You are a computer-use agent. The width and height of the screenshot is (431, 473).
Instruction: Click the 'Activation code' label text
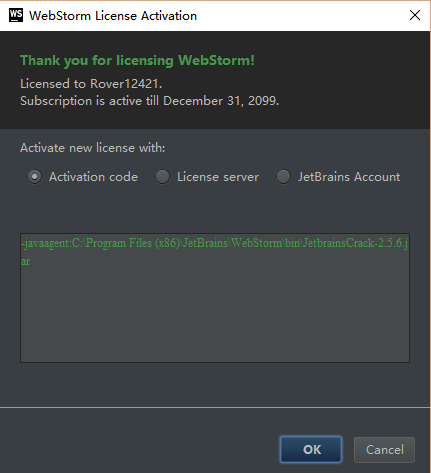click(93, 177)
